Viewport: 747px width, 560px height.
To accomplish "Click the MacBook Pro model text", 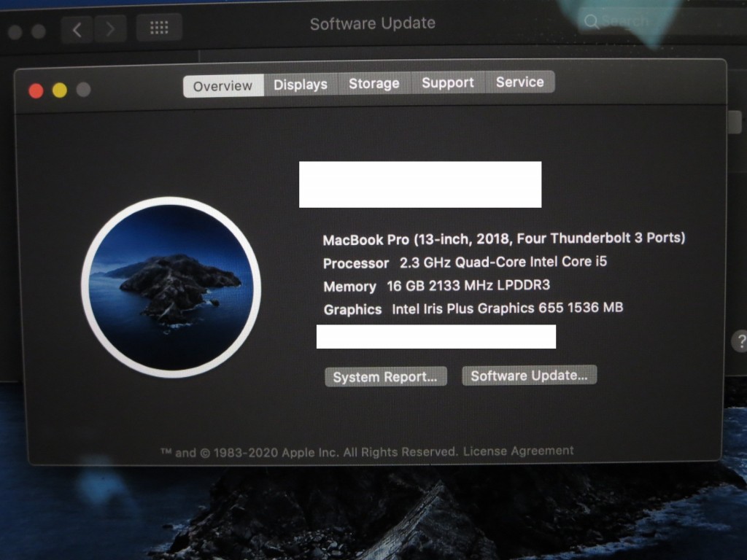I will 504,238.
